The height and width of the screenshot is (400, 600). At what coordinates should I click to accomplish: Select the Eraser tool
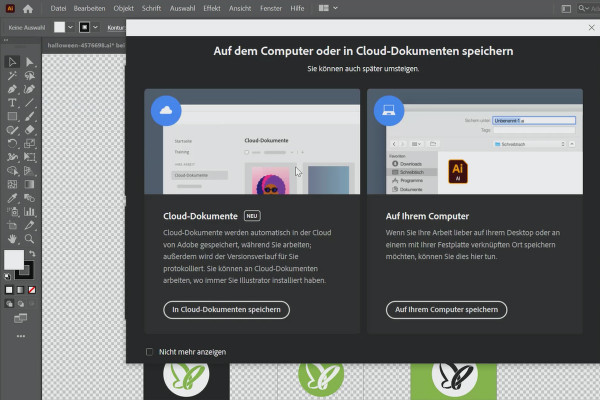point(29,130)
